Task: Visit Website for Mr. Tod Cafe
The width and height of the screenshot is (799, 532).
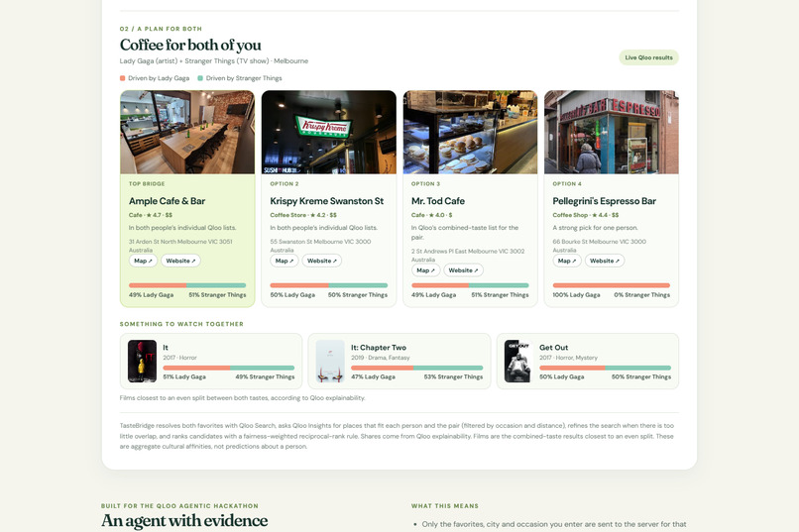Action: [x=464, y=270]
